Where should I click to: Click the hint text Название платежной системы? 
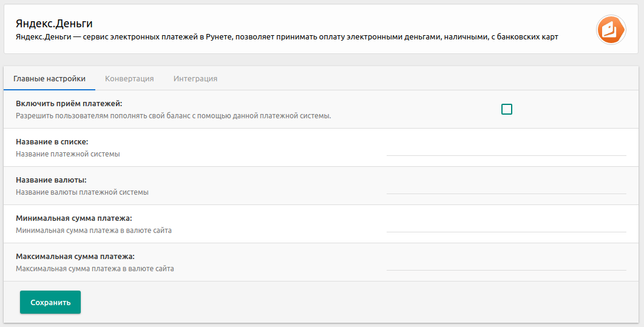68,154
